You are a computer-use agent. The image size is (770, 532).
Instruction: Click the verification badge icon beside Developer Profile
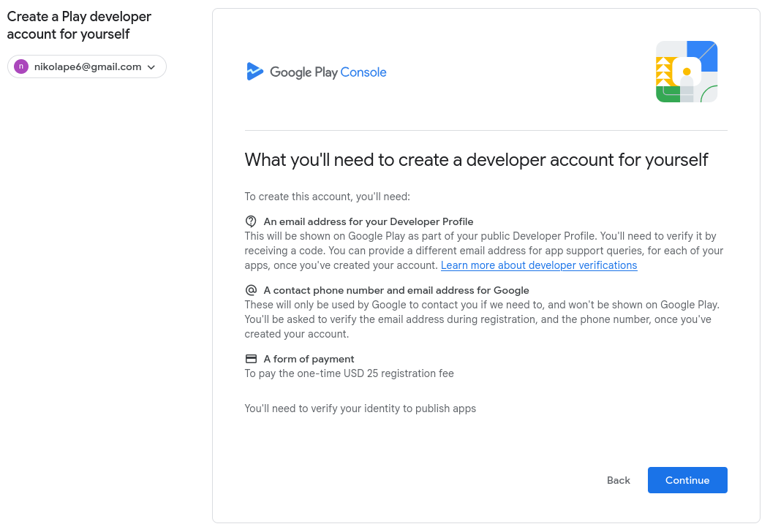251,221
